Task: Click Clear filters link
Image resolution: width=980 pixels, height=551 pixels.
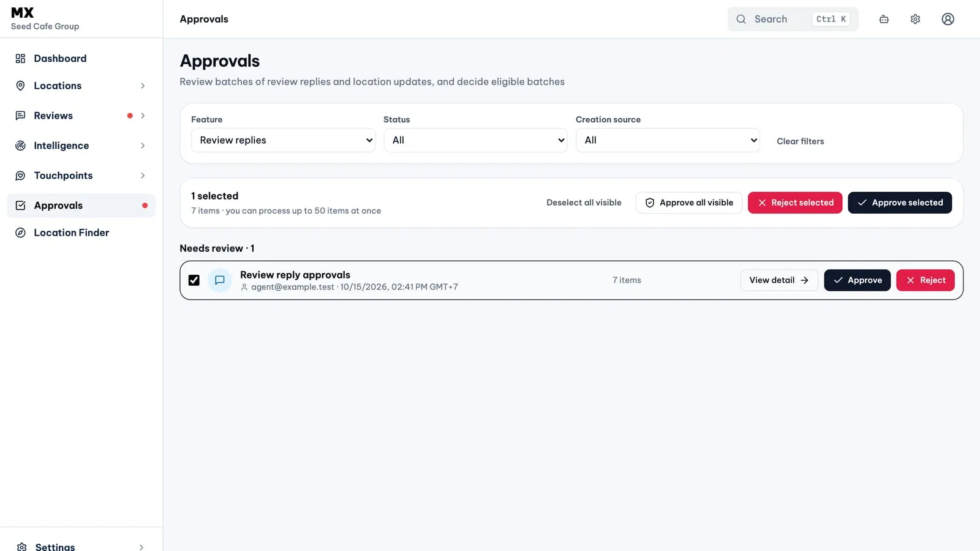Action: tap(801, 141)
